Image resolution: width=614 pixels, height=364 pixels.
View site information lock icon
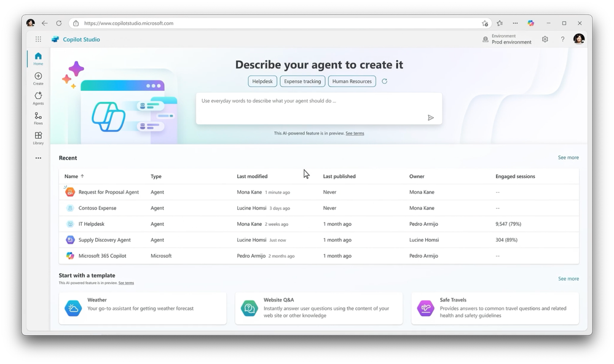(76, 23)
